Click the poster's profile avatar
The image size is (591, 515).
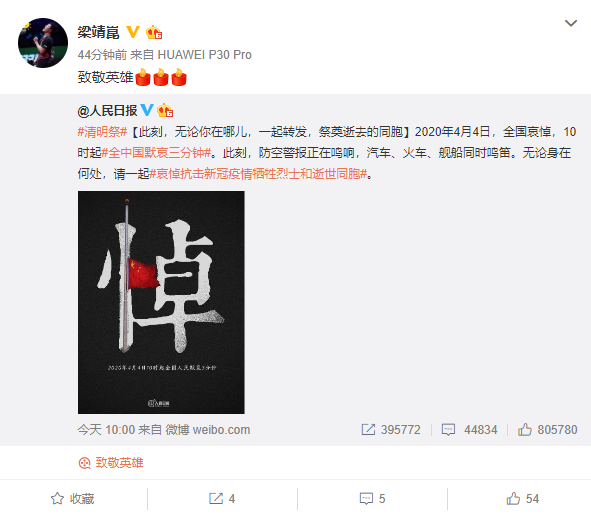[43, 43]
